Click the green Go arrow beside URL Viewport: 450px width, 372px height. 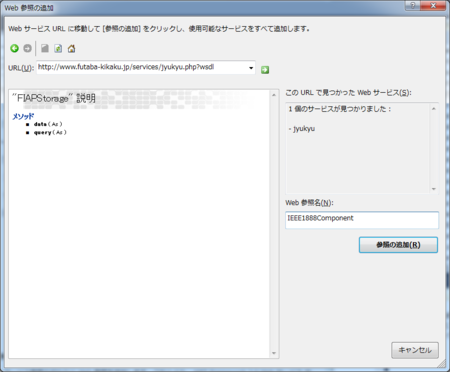tap(265, 70)
